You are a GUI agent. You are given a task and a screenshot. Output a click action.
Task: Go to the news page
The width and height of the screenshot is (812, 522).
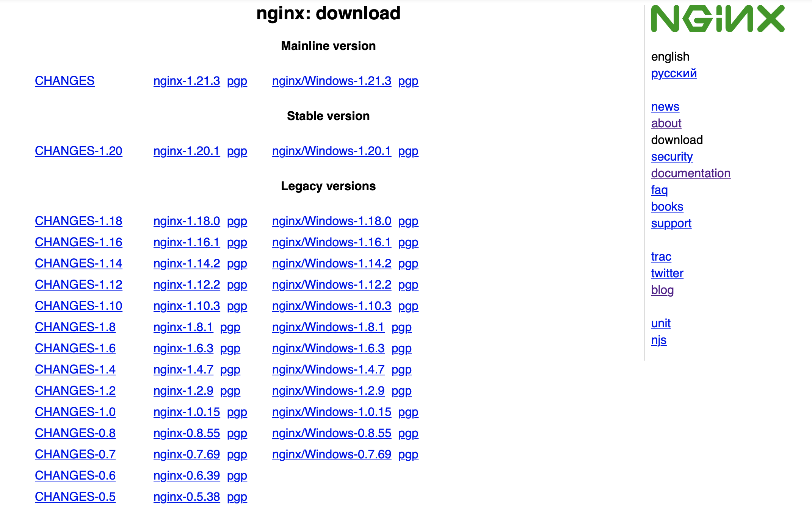[665, 106]
